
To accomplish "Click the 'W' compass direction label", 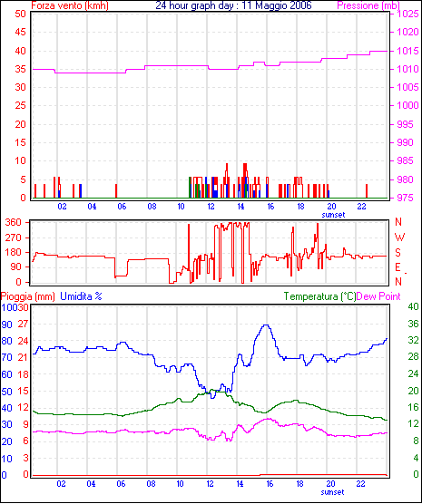I will 399,237.
